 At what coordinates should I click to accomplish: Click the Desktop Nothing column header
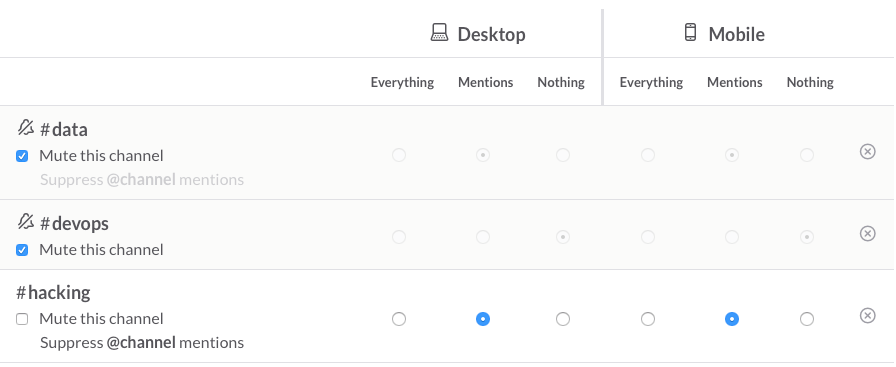click(x=561, y=82)
